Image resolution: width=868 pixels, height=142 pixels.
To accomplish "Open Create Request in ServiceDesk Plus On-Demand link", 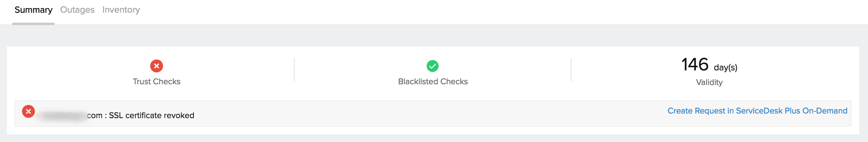I will coord(757,111).
